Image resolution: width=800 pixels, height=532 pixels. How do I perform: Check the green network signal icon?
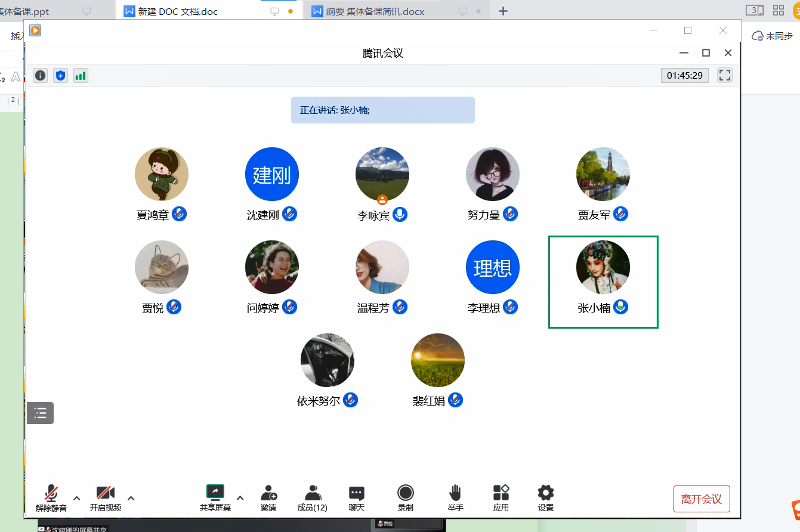coord(81,76)
